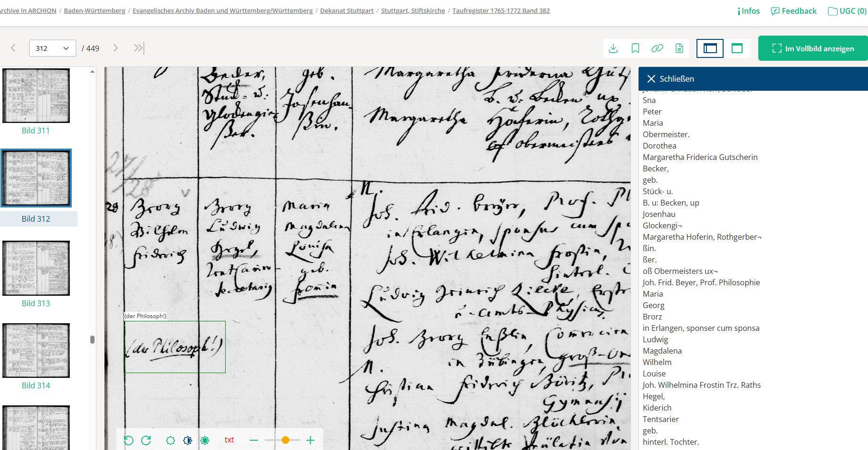This screenshot has width=868, height=450.
Task: Jump to the last page
Action: (139, 48)
